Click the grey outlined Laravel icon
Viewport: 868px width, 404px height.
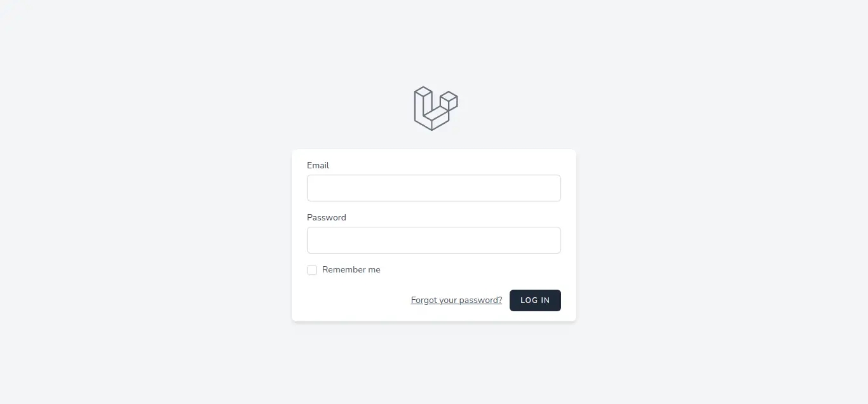[435, 109]
